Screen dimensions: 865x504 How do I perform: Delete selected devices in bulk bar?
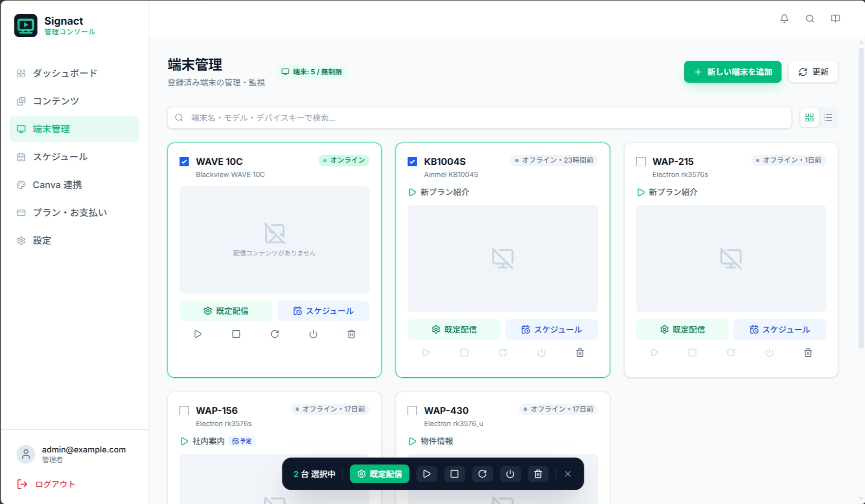538,474
